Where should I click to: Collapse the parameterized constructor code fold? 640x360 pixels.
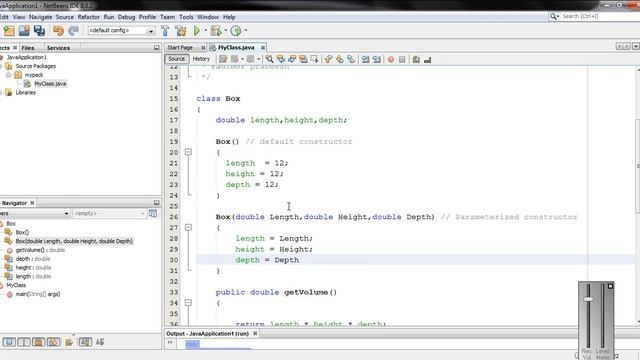tap(188, 227)
